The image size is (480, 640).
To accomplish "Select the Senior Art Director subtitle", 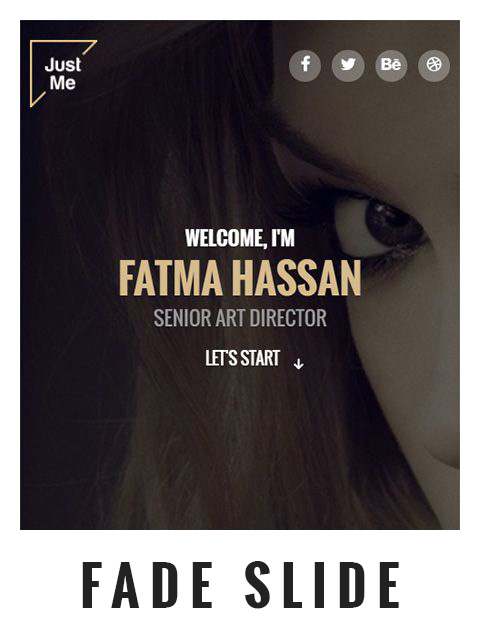I will tap(240, 318).
